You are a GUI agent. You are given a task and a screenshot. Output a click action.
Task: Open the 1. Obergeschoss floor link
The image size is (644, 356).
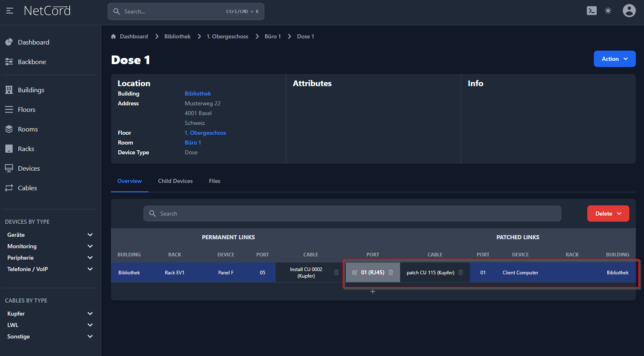click(205, 133)
